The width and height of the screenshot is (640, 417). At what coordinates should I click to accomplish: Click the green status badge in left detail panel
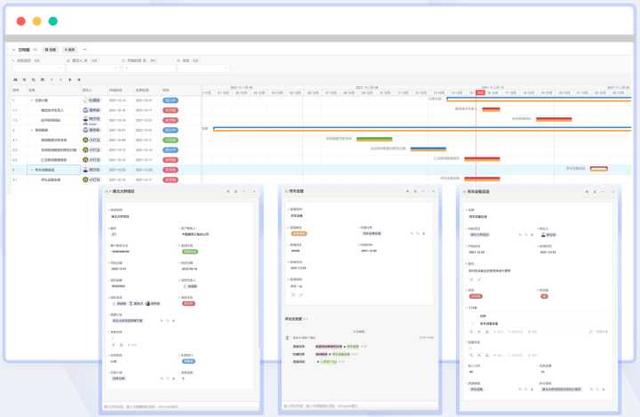pos(190,252)
